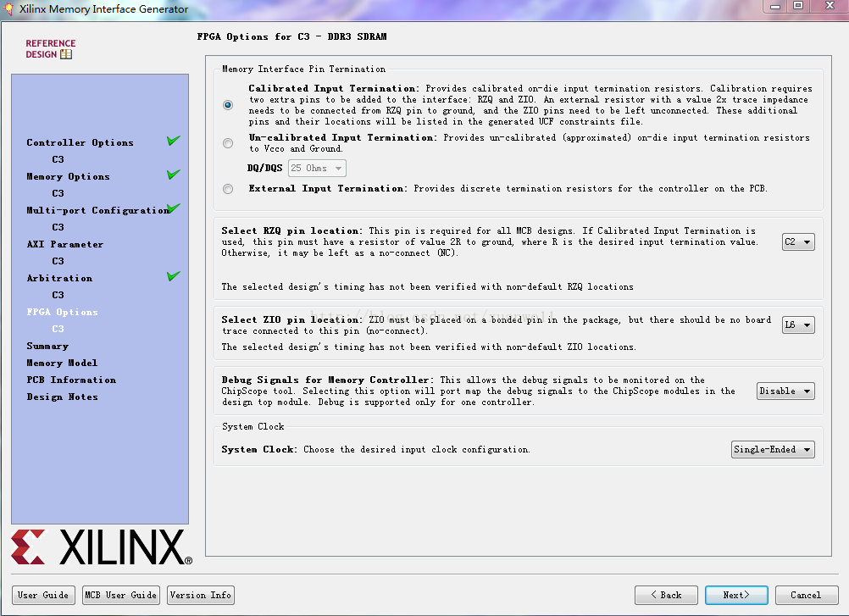The height and width of the screenshot is (616, 849).
Task: Click green checkmark beside Arbitration
Action: (x=173, y=276)
